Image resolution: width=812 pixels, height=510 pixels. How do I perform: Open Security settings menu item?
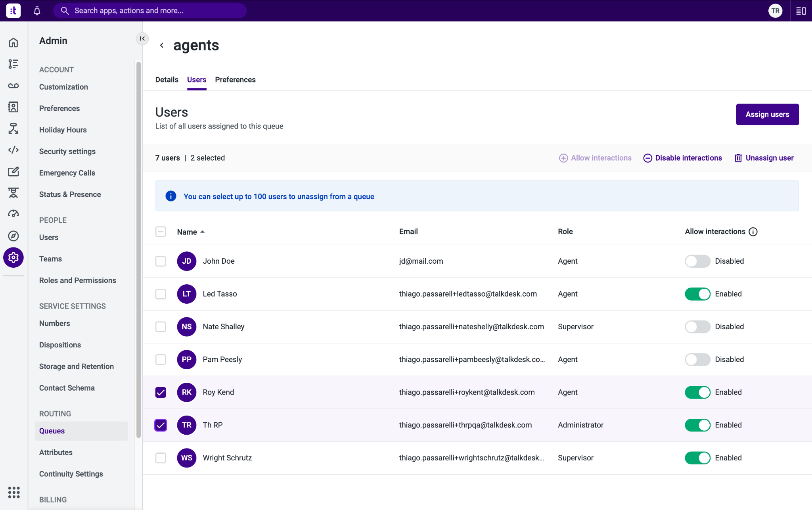(x=67, y=151)
